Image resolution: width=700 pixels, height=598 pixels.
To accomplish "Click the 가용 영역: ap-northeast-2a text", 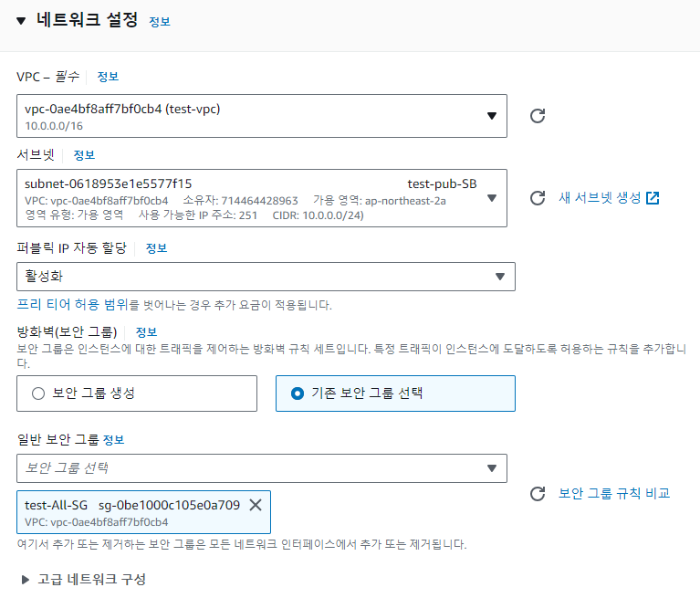I will tap(380, 201).
